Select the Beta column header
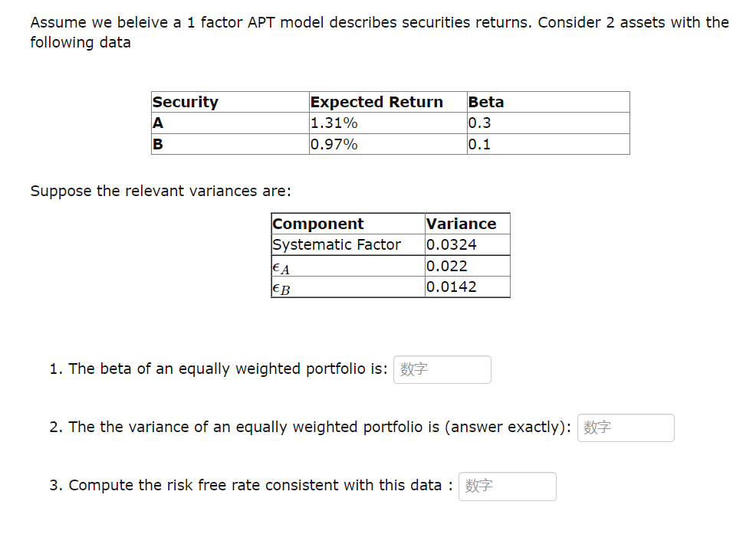Viewport: 756px width, 534px height. pos(485,101)
